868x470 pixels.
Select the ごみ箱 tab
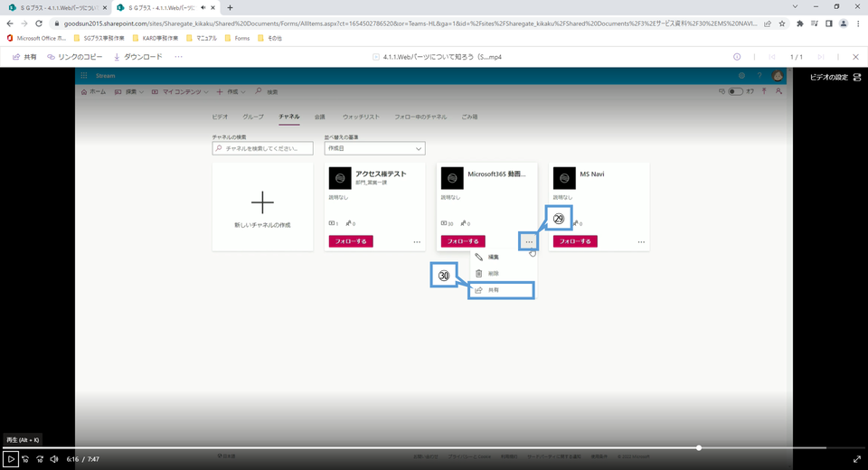coord(469,117)
